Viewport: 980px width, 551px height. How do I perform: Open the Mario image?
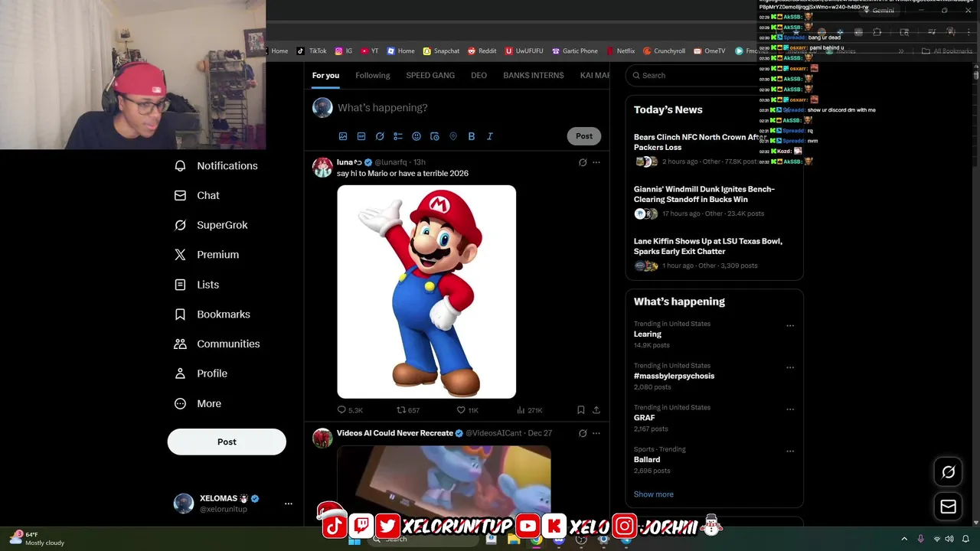click(426, 292)
